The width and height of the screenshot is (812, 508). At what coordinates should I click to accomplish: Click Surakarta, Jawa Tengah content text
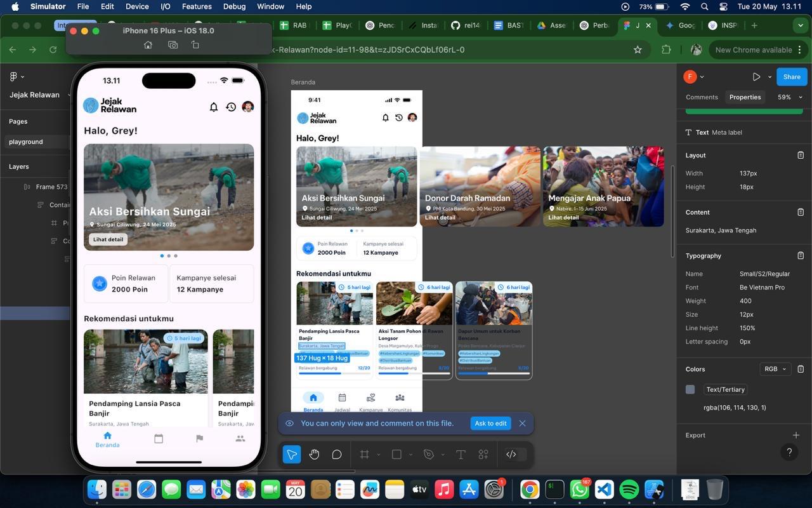pos(721,231)
